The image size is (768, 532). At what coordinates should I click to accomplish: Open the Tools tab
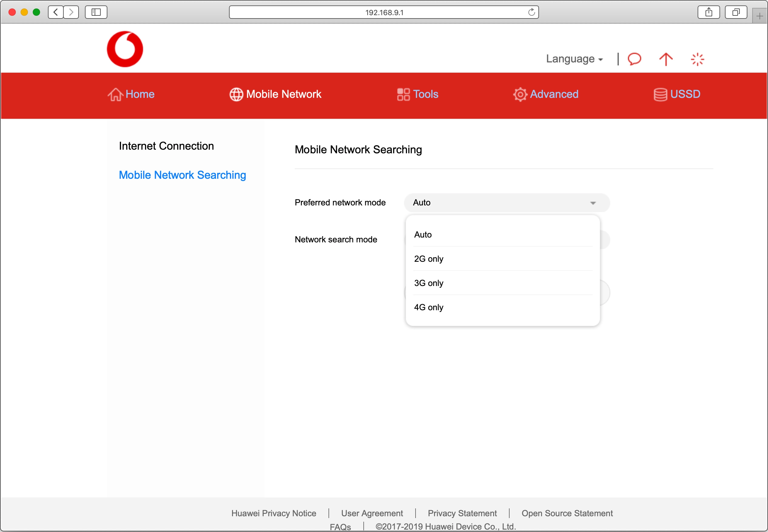coord(417,94)
